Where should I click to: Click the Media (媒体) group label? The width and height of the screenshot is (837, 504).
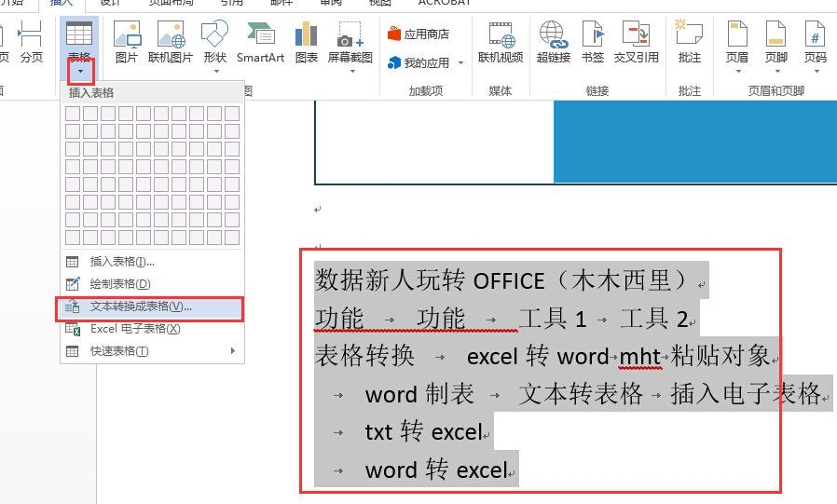click(x=501, y=91)
